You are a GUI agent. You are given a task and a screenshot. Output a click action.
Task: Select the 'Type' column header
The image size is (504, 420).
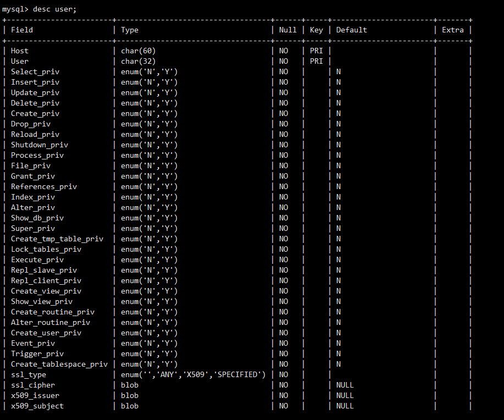tap(130, 30)
